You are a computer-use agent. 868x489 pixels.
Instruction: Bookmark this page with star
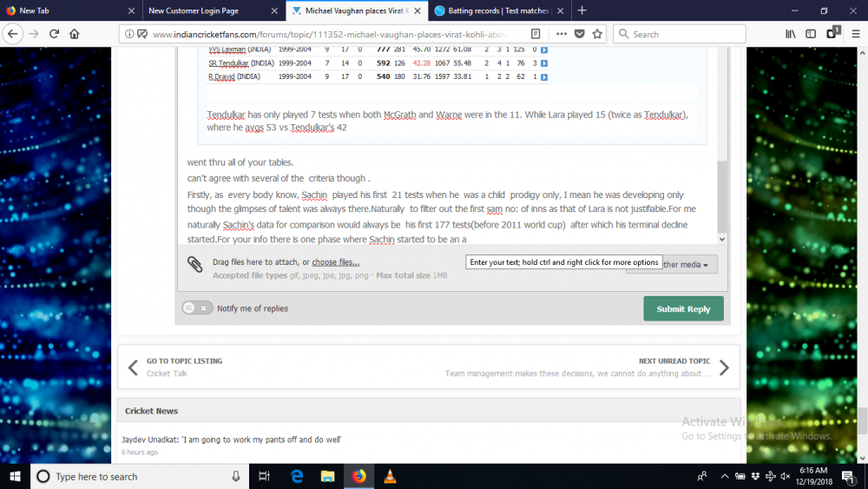pyautogui.click(x=597, y=34)
